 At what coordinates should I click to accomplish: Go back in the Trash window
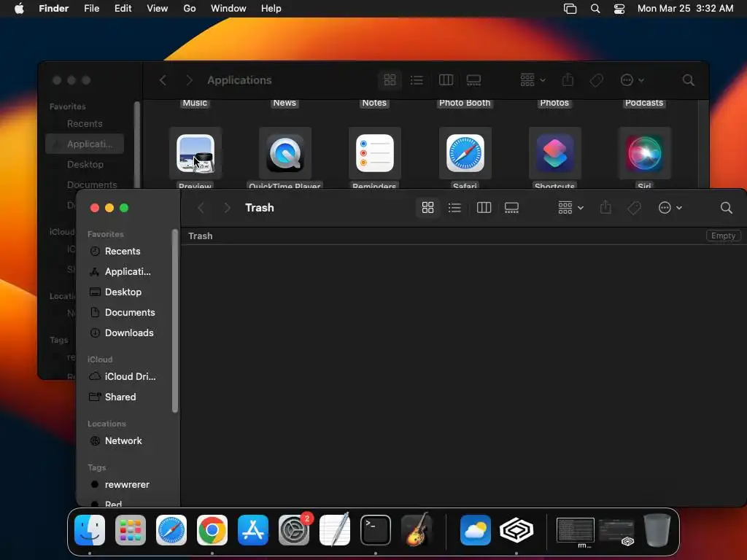(201, 208)
